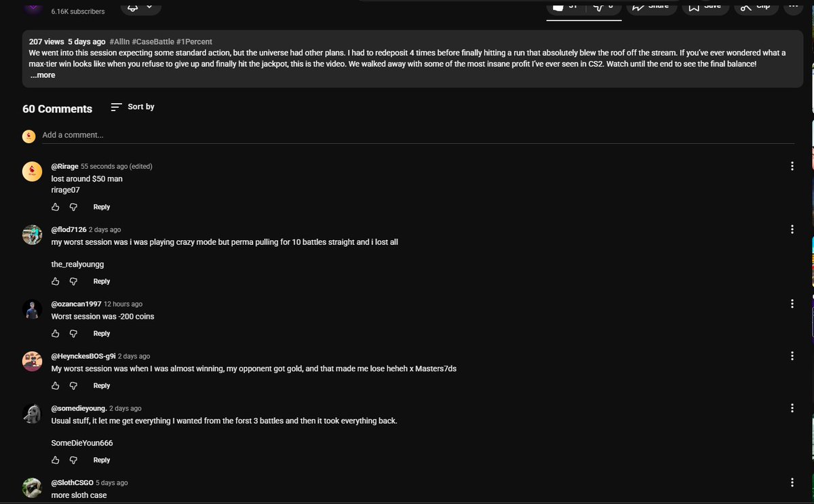Open the @somedieyoung. username link
Screen dimensions: 814x504
coord(79,408)
